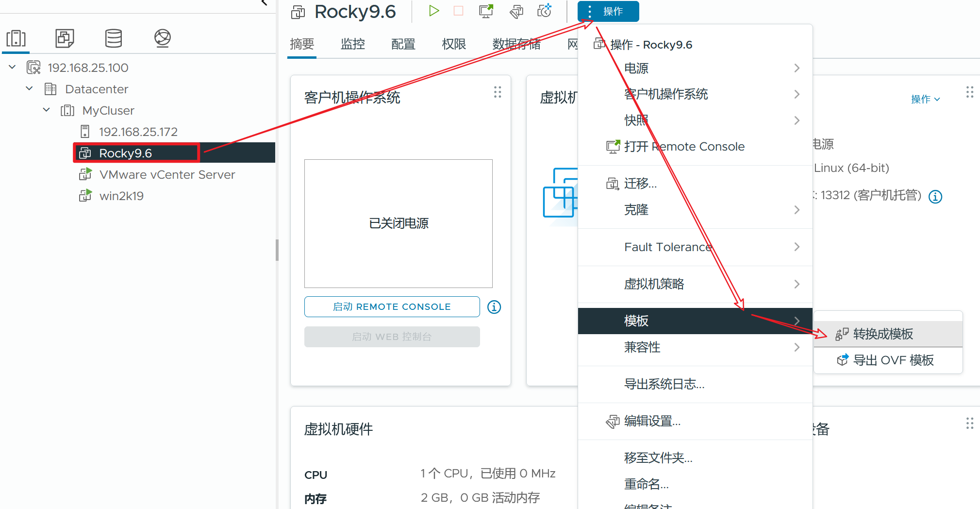Viewport: 980px width, 509px height.
Task: Click the '2 GB，0 GB 活动内存' value
Action: [x=480, y=498]
